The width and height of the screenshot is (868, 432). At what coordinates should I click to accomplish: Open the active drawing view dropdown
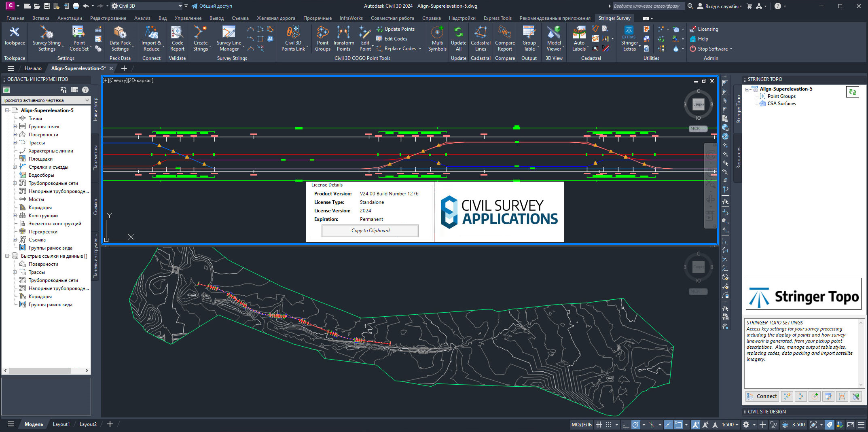point(46,100)
